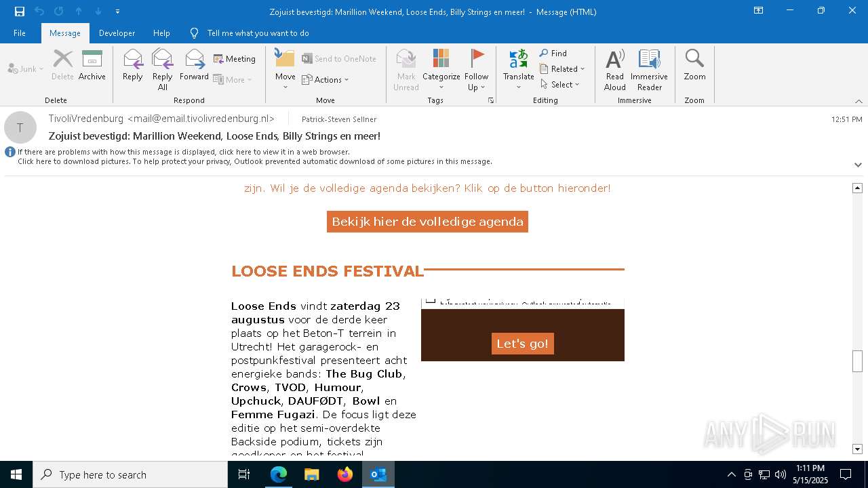
Task: Open the File menu
Action: [x=20, y=33]
